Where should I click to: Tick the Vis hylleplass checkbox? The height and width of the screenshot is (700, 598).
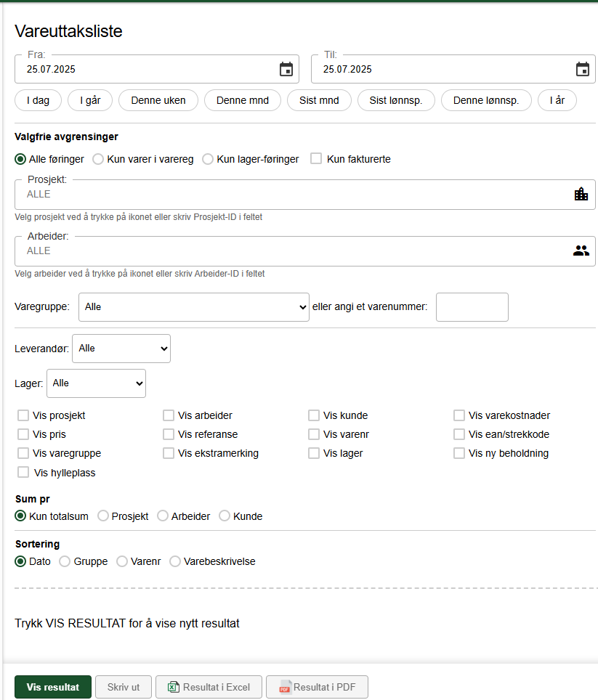(23, 472)
